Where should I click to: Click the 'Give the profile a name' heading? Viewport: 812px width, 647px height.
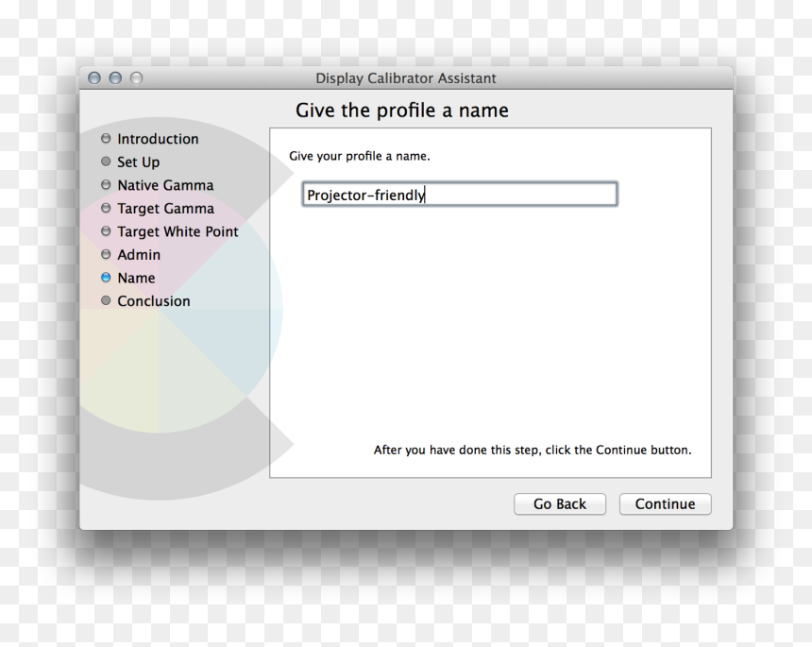point(402,111)
